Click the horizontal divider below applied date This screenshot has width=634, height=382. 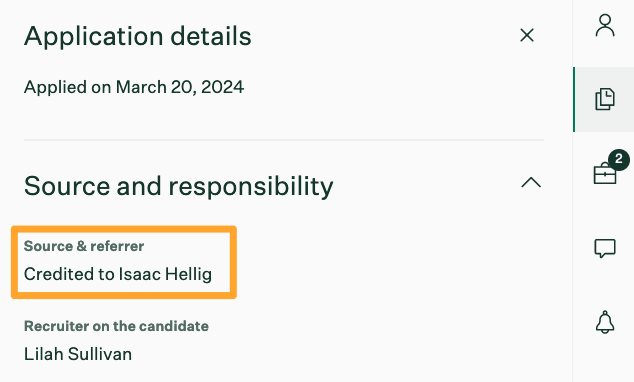284,140
